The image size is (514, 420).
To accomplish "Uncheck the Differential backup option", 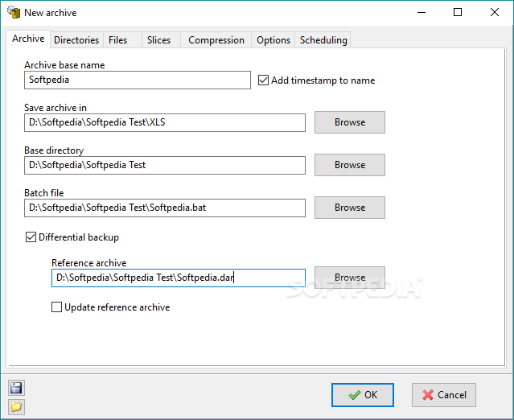I will [31, 237].
